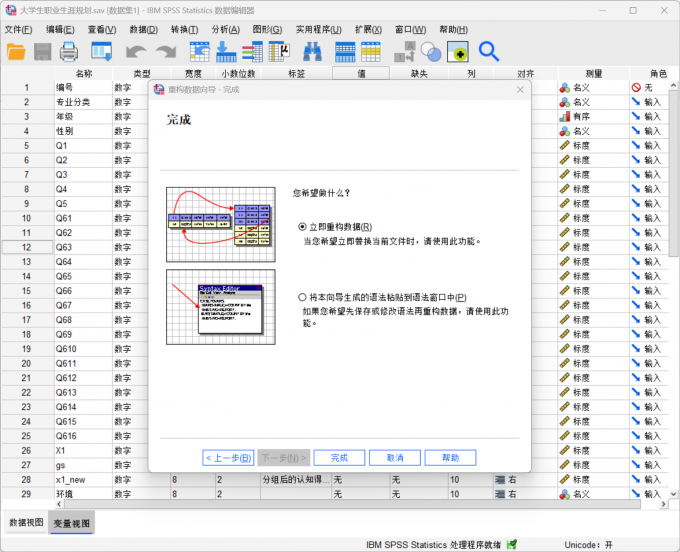Click the Select cases plus icon
Image resolution: width=680 pixels, height=552 pixels.
tap(458, 52)
